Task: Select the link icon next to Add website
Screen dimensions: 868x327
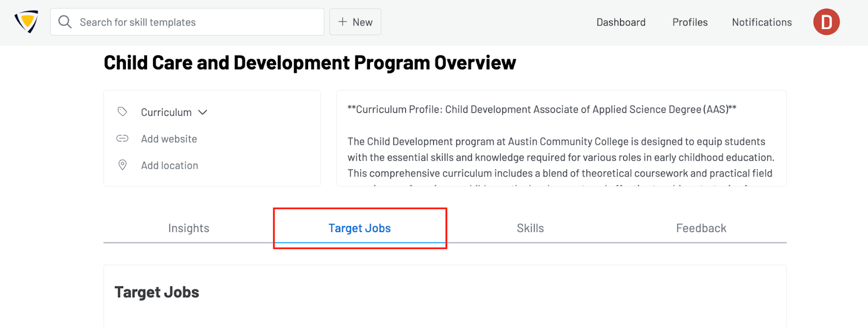Action: [x=122, y=139]
